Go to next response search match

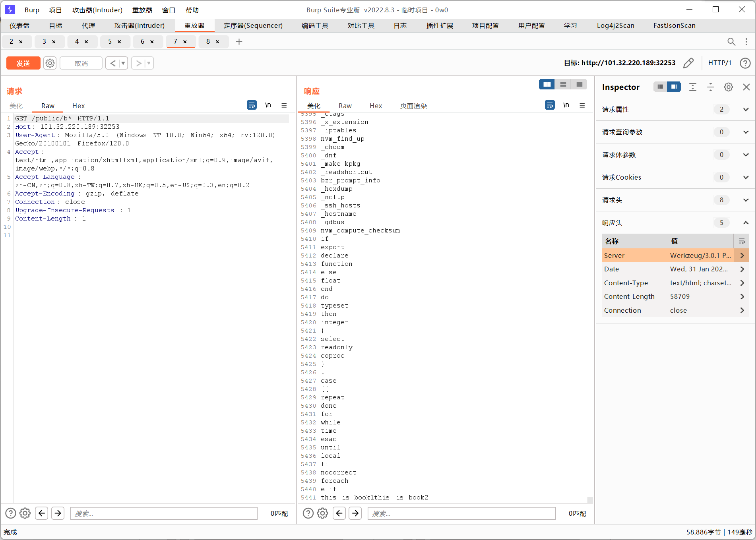tap(355, 513)
